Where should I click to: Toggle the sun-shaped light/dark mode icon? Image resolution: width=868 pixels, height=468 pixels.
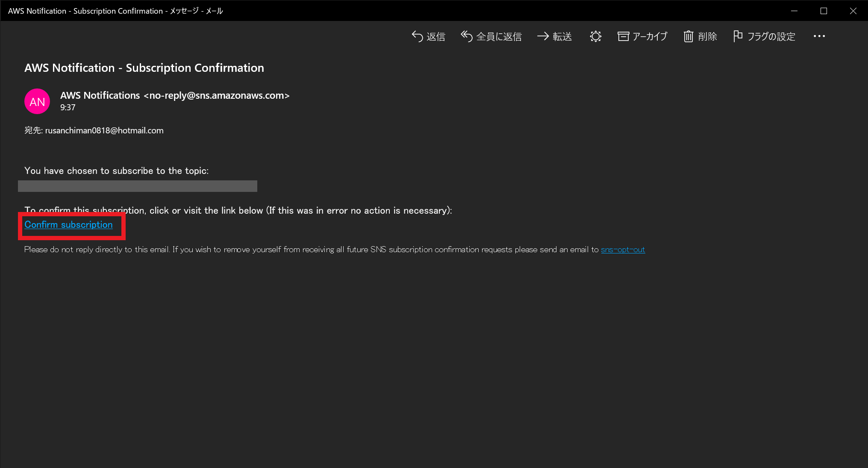coord(595,36)
